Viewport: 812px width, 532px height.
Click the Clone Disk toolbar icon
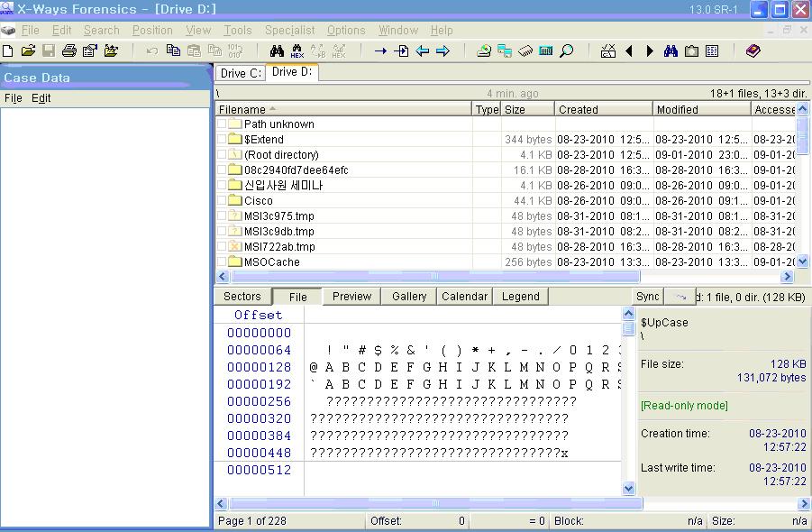click(505, 50)
